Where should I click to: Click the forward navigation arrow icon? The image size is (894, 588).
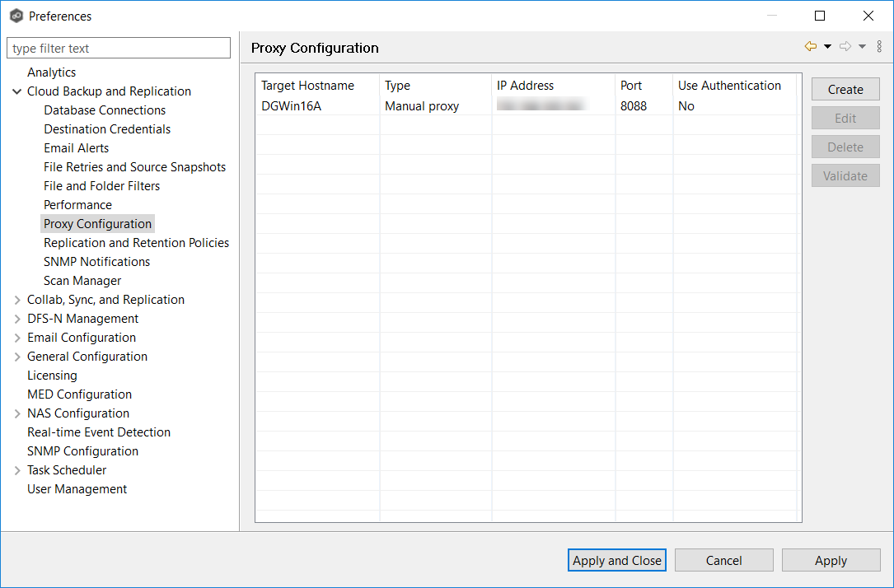click(845, 47)
